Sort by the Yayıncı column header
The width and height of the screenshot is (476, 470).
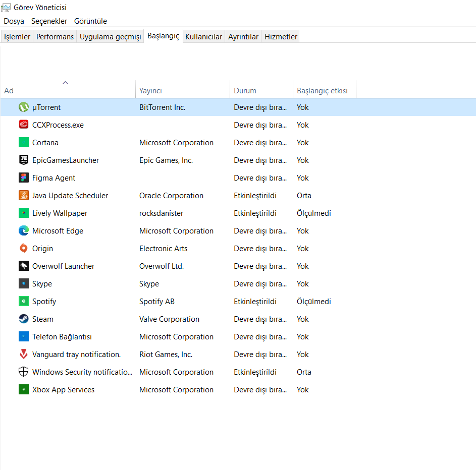[183, 89]
